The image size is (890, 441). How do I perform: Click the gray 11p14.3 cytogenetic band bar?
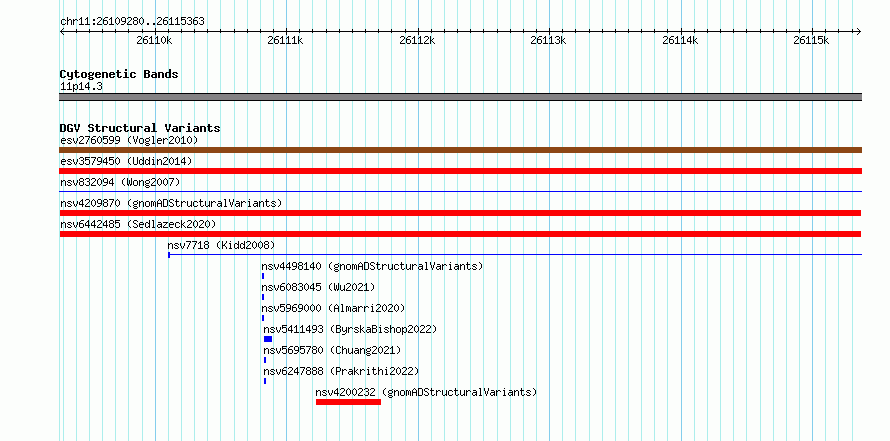coord(460,97)
